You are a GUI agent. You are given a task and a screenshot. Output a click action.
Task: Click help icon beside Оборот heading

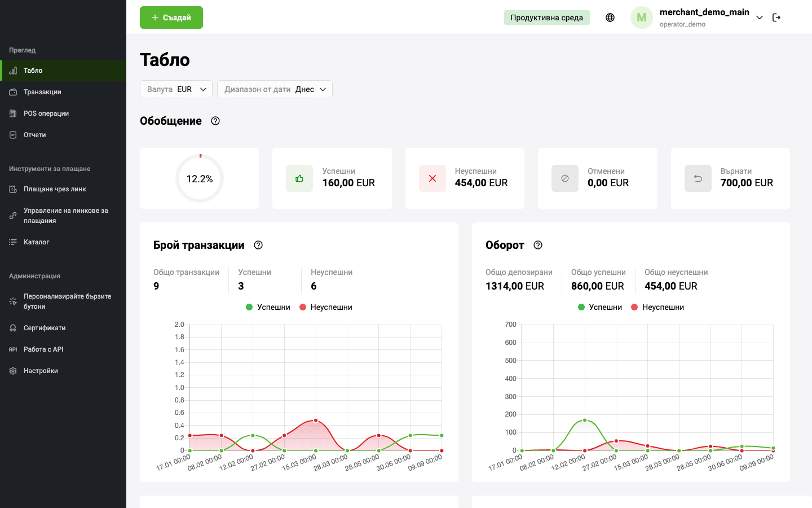538,245
